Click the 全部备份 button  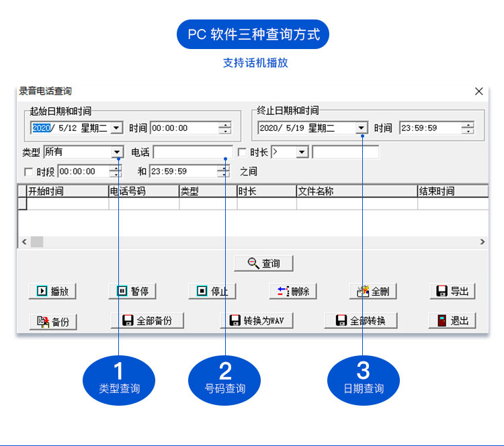pos(147,320)
